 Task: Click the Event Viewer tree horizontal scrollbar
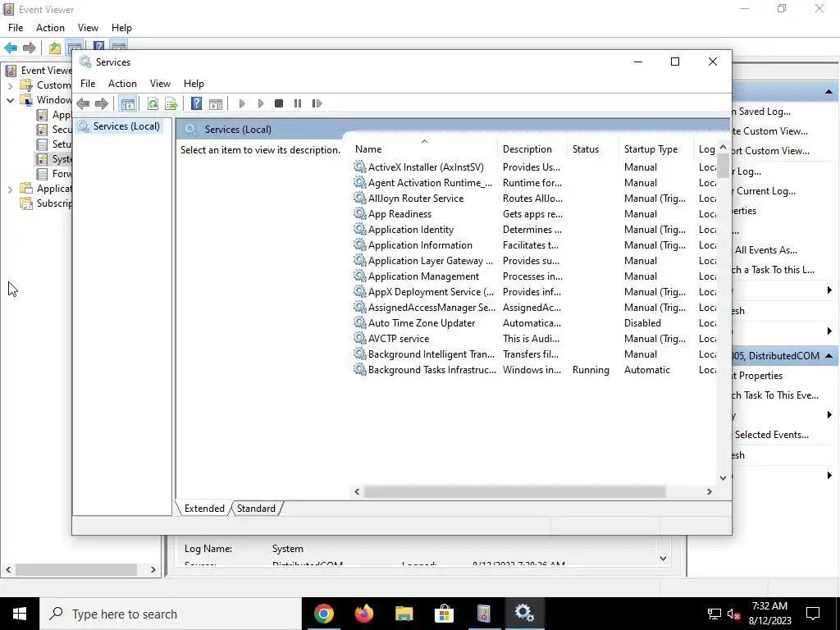(x=76, y=569)
